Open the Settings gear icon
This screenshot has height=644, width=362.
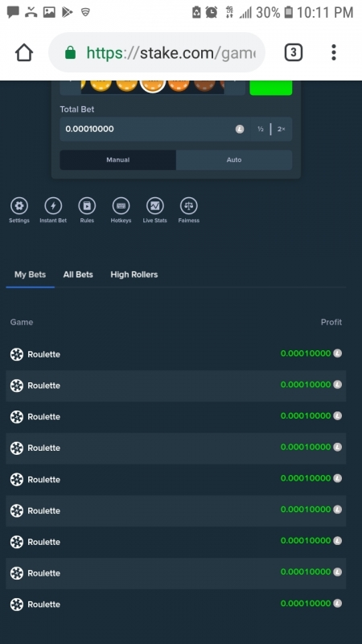19,206
